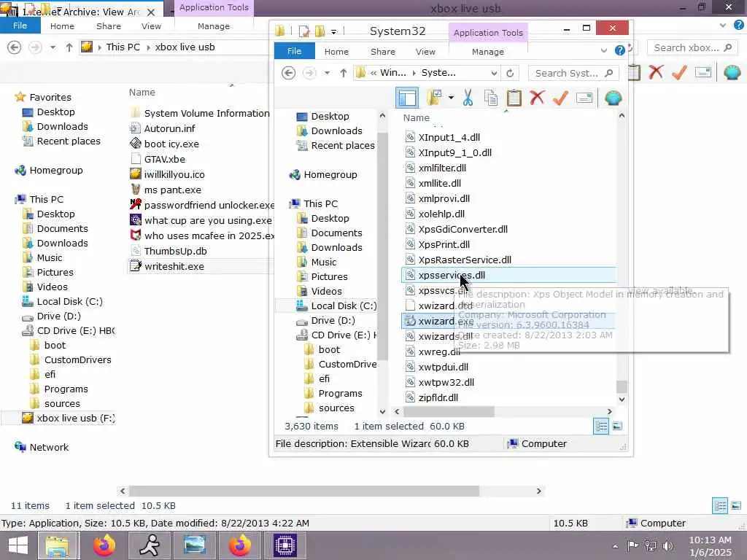The width and height of the screenshot is (747, 560).
Task: Click System32 horizontal scrollbar thumb
Action: [x=449, y=411]
